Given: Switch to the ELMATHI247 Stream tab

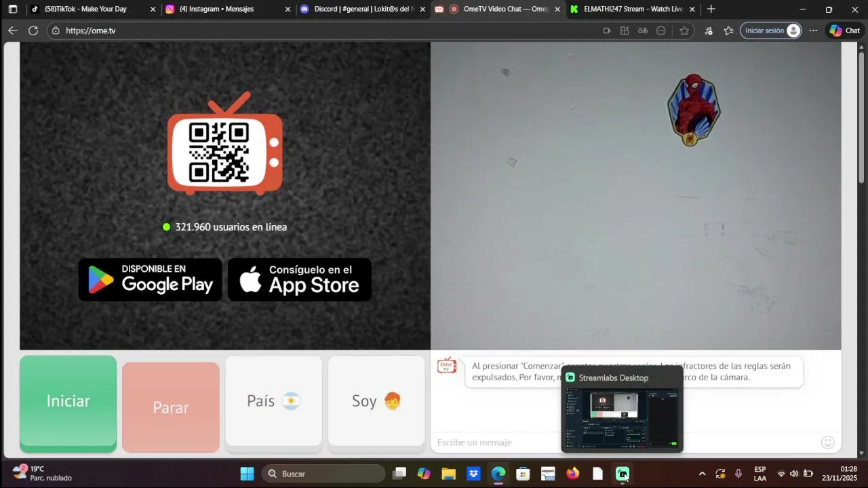Looking at the screenshot, I should (633, 9).
